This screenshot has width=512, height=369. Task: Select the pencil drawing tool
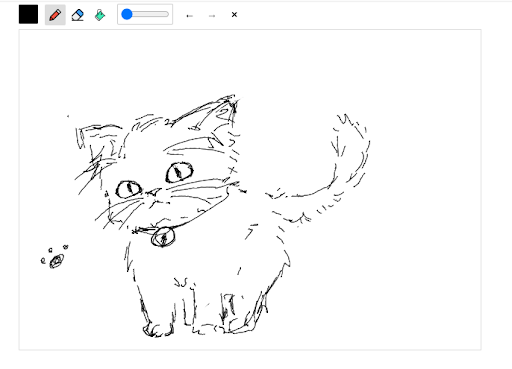(x=55, y=15)
